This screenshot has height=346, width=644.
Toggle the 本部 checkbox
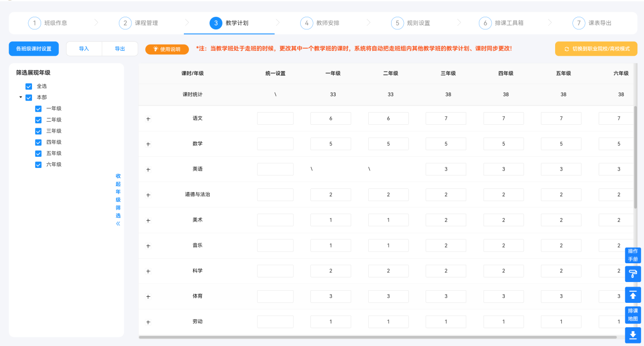(x=29, y=97)
